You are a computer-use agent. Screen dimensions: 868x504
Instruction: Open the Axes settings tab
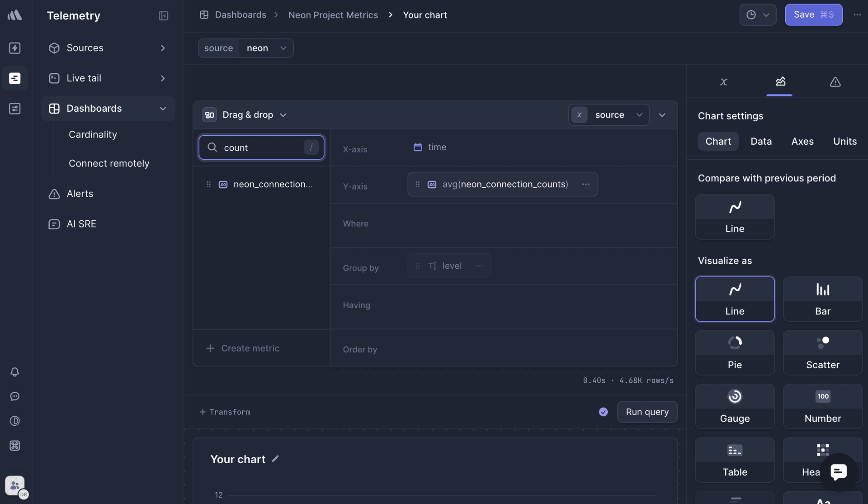802,141
